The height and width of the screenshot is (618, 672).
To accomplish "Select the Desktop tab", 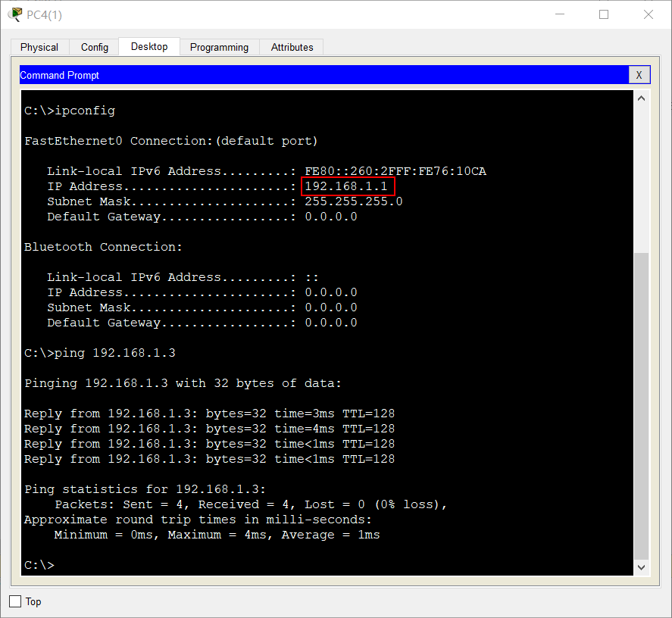I will click(x=149, y=46).
